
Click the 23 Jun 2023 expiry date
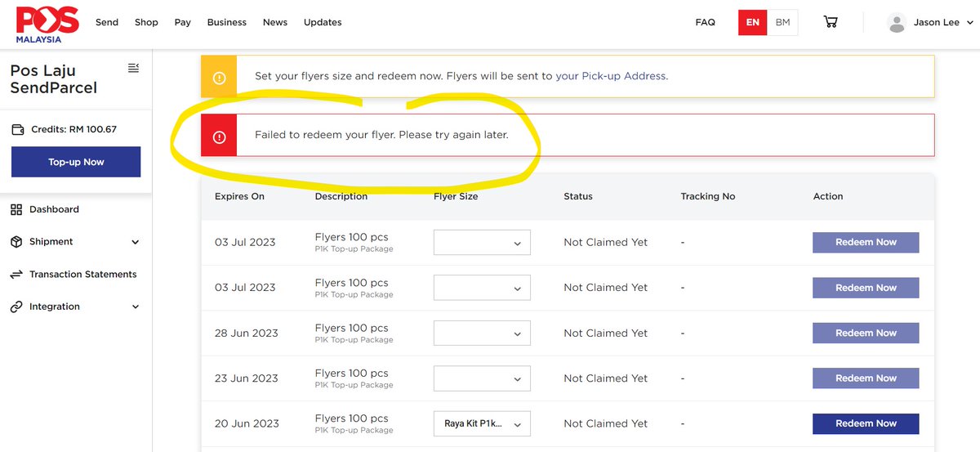(x=247, y=378)
